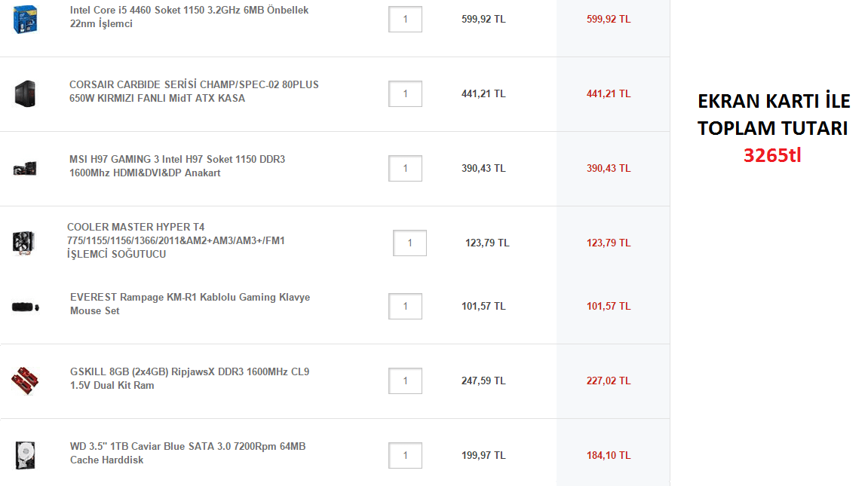The height and width of the screenshot is (486, 868).
Task: Focus quantity input for WD harddisk
Action: click(405, 455)
